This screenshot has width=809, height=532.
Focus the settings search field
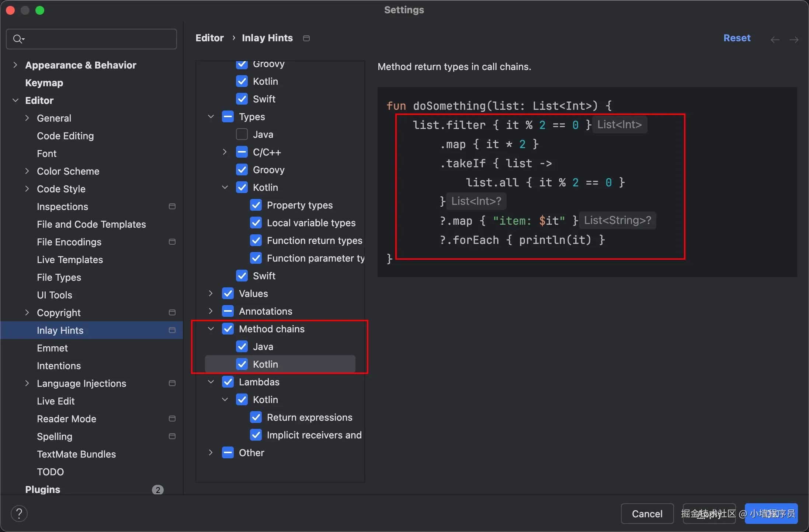click(x=96, y=39)
